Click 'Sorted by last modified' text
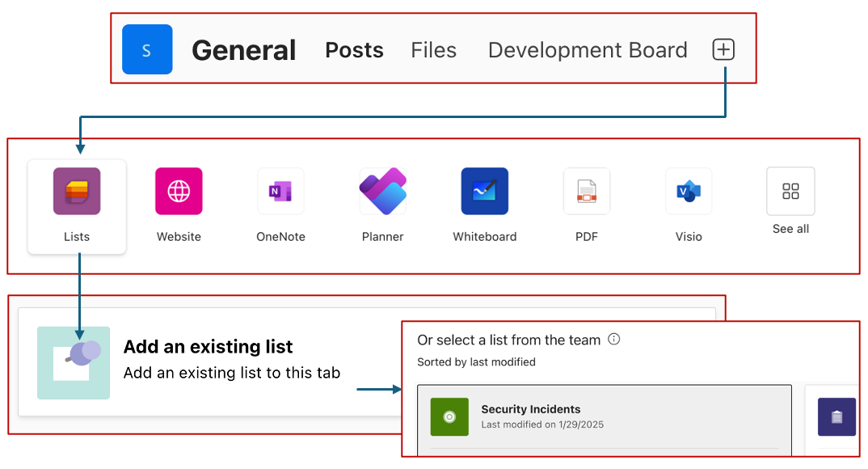868x469 pixels. pos(476,362)
